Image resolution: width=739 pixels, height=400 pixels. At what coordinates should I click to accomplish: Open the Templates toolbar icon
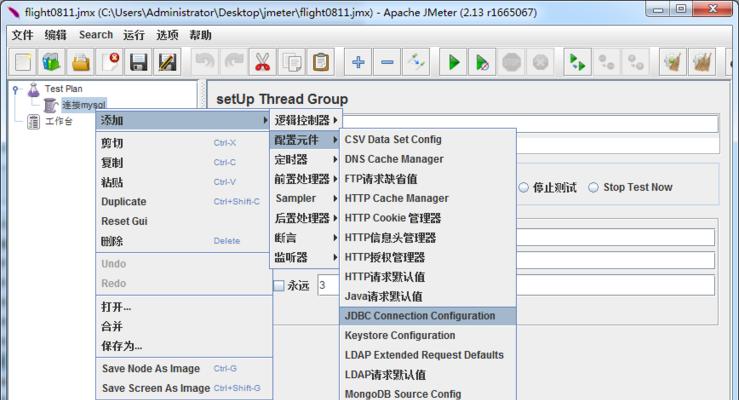point(51,62)
